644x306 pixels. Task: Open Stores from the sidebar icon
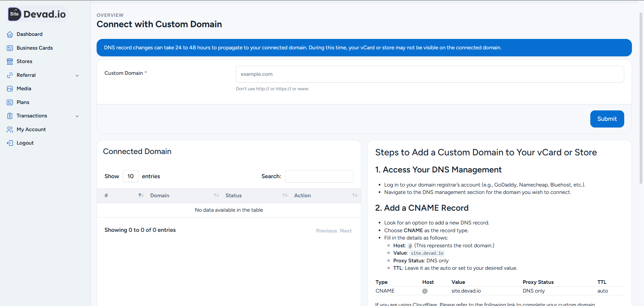pyautogui.click(x=10, y=61)
